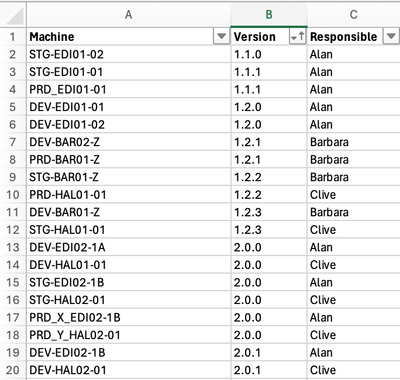
Task: Select Alan in the DEV-EDI02-1B row
Action: [354, 353]
